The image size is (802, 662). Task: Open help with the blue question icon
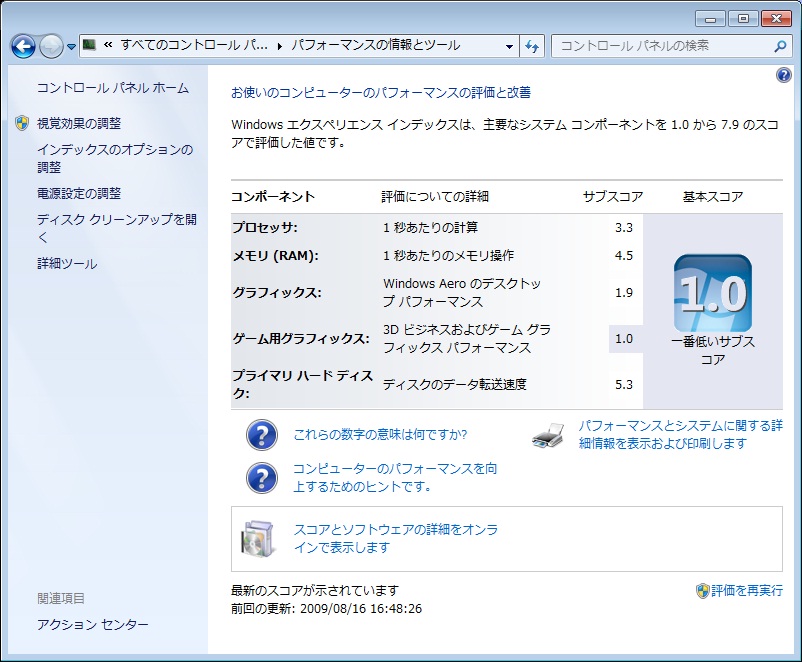pyautogui.click(x=783, y=75)
